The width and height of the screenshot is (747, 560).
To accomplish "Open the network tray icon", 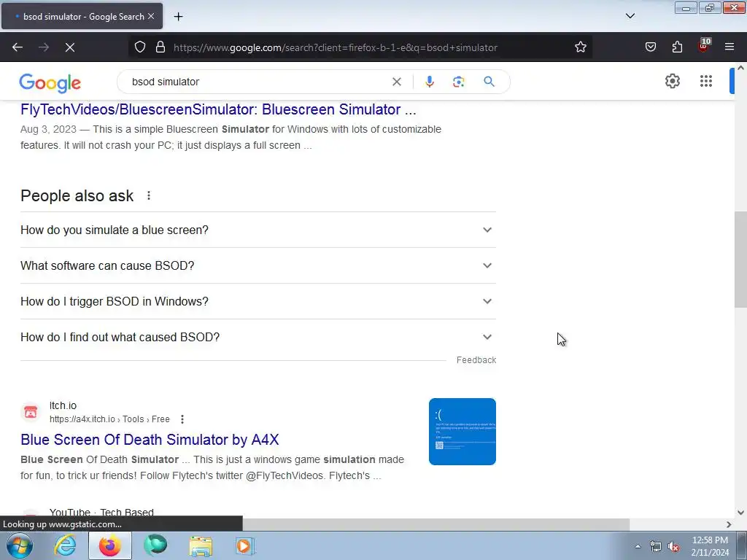I will coord(656,547).
